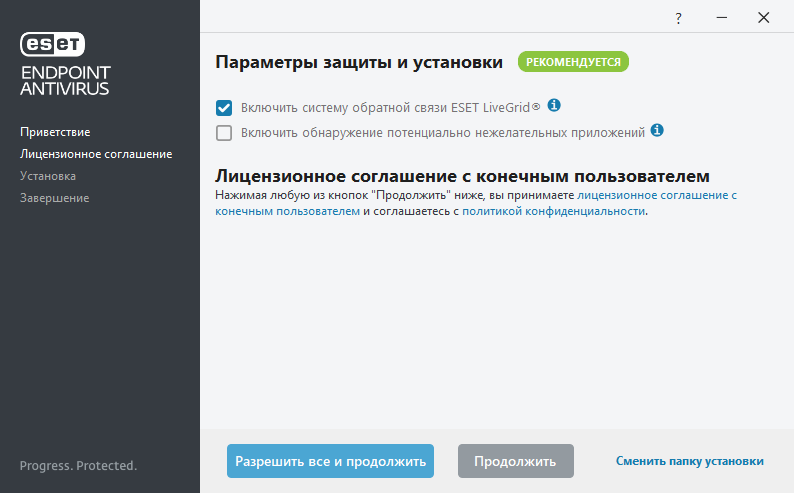Click the gray Продолжить button
Image resolution: width=794 pixels, height=493 pixels.
515,461
